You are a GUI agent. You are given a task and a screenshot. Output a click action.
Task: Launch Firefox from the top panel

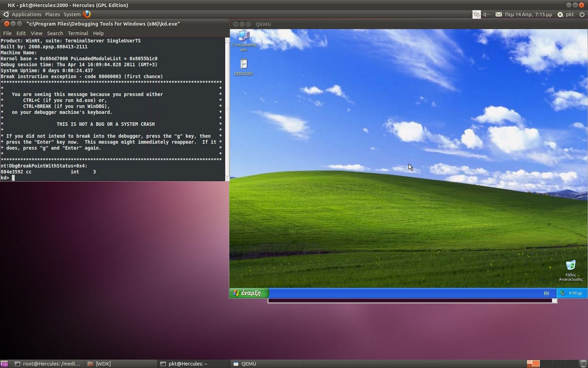(87, 14)
